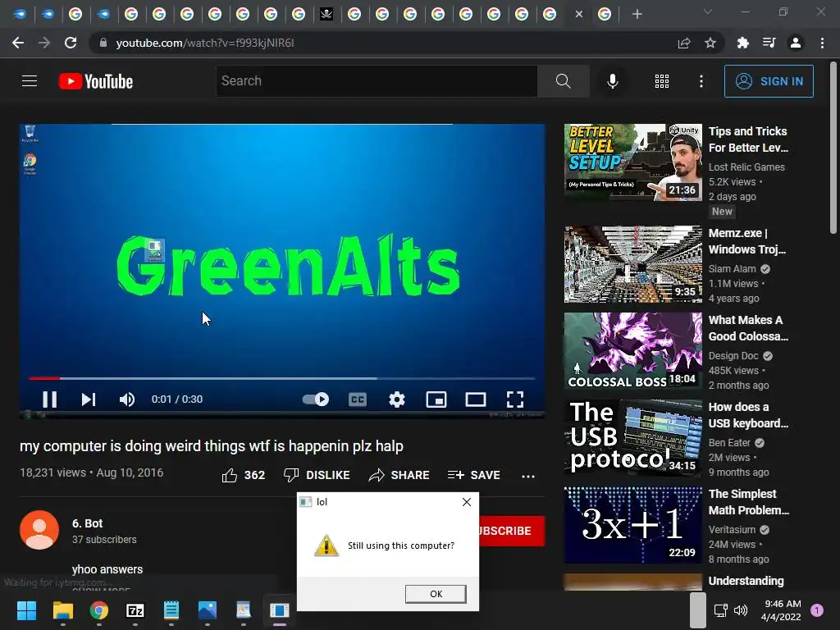The image size is (840, 630).
Task: Open the media control icon in toolbar
Action: point(769,43)
